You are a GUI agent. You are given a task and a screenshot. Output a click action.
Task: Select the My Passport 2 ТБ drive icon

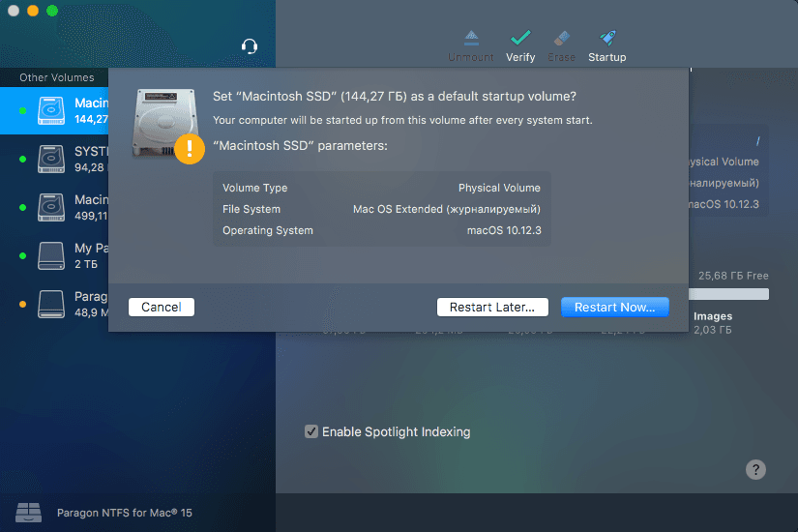click(51, 255)
